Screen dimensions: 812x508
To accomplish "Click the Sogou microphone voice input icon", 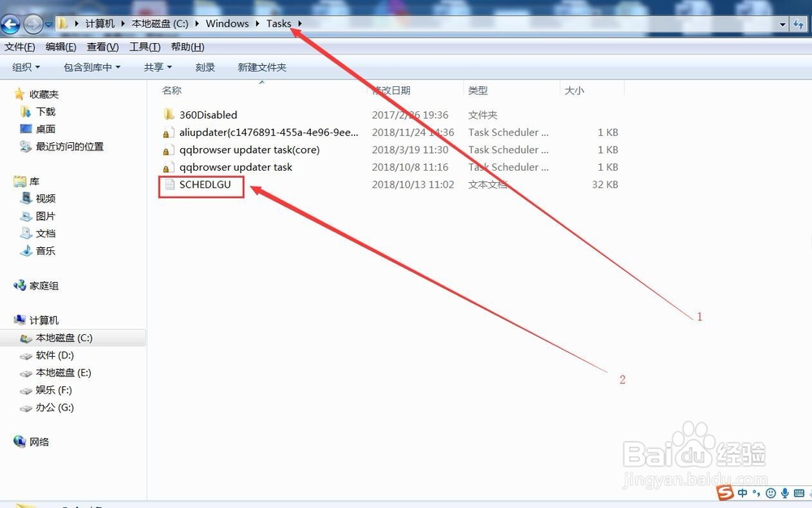I will click(785, 493).
